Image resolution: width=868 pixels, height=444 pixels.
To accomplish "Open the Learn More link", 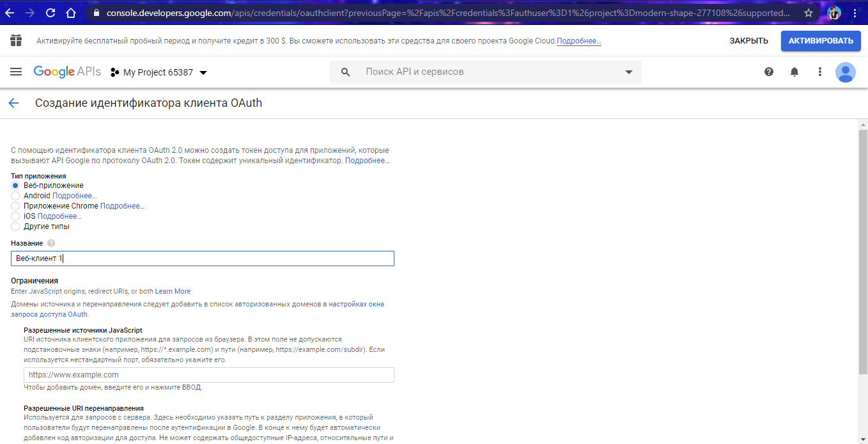I will [x=173, y=291].
